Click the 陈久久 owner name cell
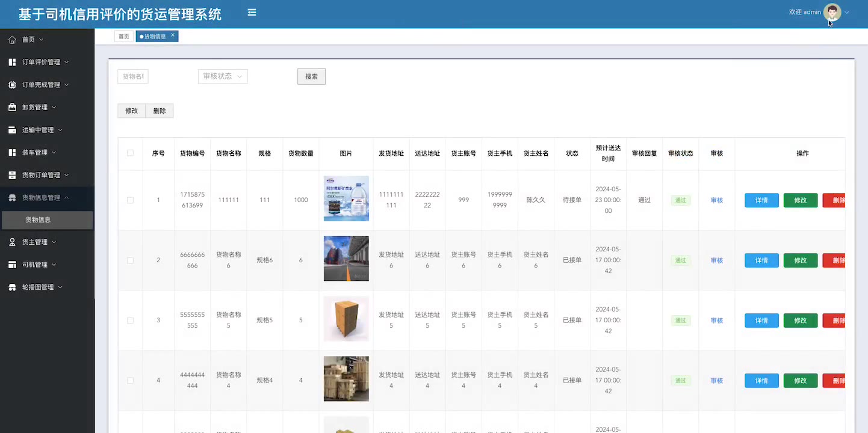 [536, 200]
